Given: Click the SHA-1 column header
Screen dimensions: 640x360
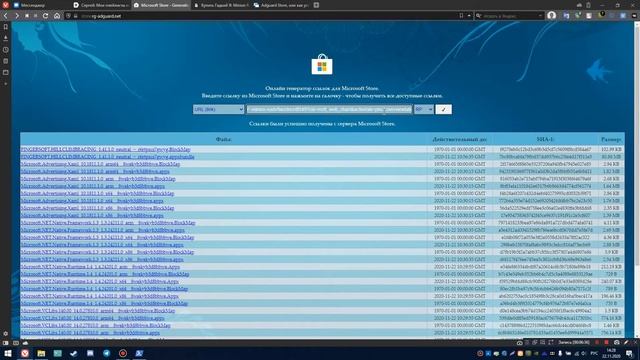Looking at the screenshot, I should pos(545,139).
